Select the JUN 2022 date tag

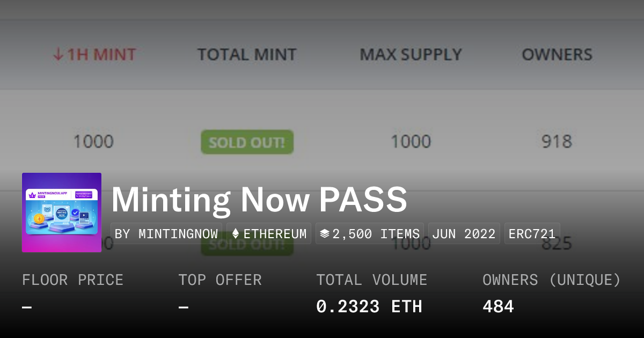(464, 234)
